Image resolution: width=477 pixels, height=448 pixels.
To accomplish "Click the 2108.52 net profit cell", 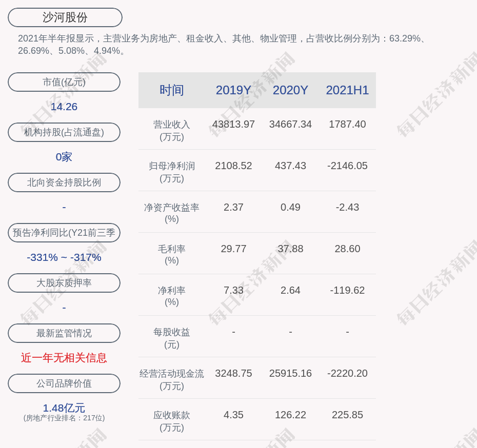I will (x=234, y=166).
